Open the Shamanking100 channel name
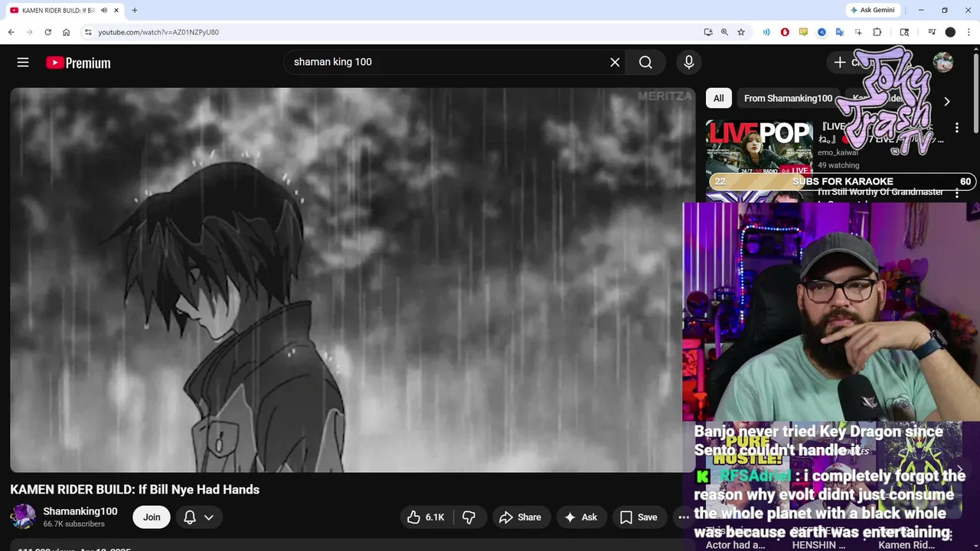The image size is (980, 551). 80,511
